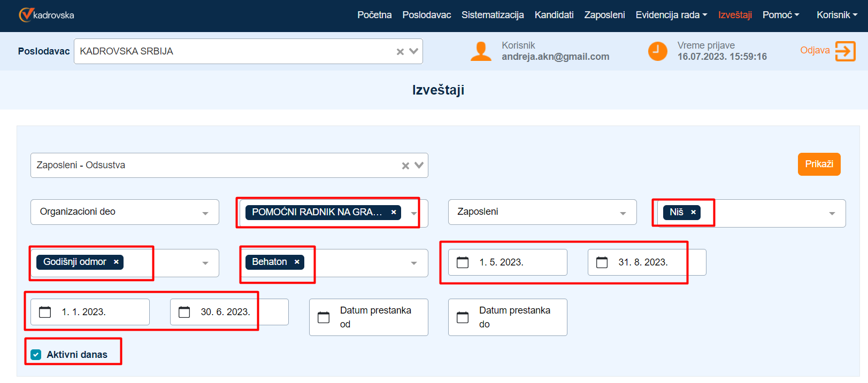Click the orange user avatar icon
868x383 pixels.
coord(481,51)
